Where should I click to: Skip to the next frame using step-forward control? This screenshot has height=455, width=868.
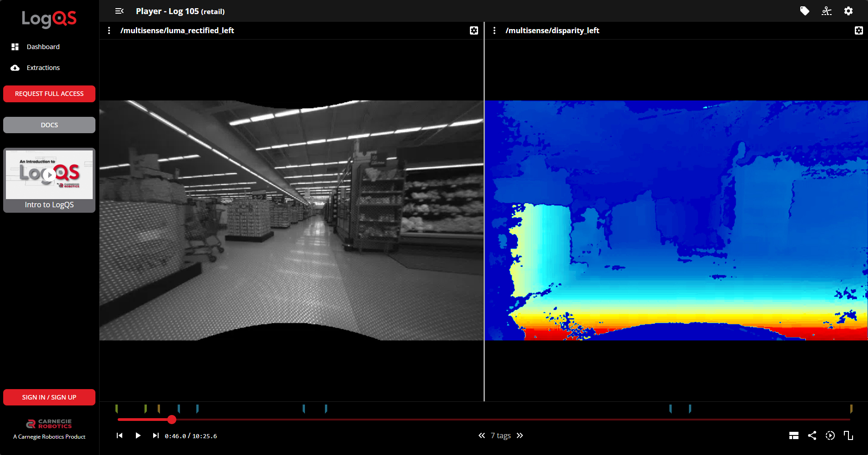tap(156, 435)
